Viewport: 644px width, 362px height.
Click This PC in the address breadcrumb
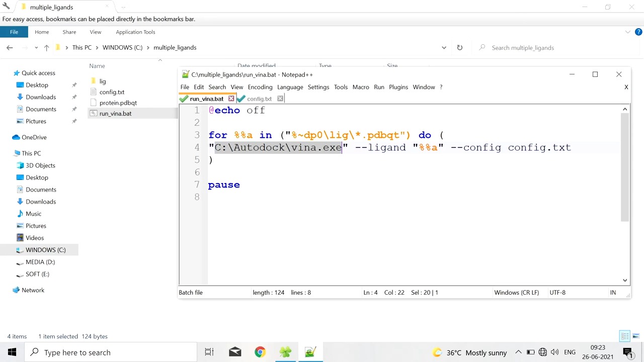point(82,47)
